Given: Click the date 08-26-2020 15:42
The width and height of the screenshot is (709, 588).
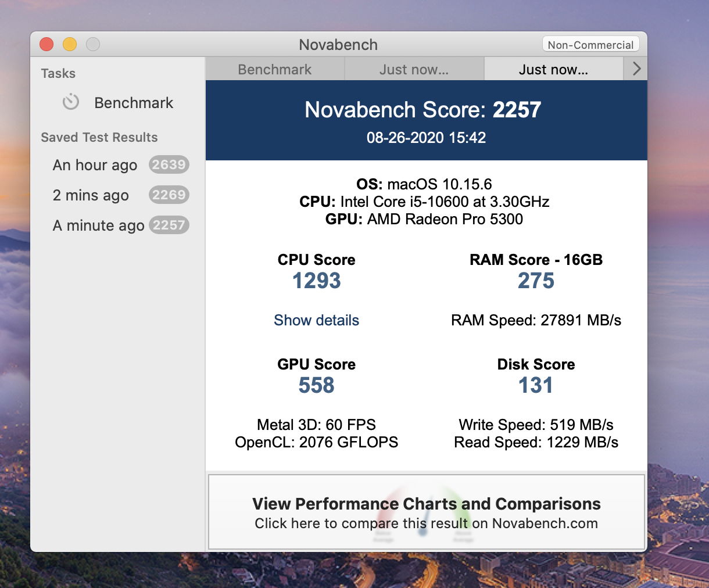Looking at the screenshot, I should coord(426,138).
